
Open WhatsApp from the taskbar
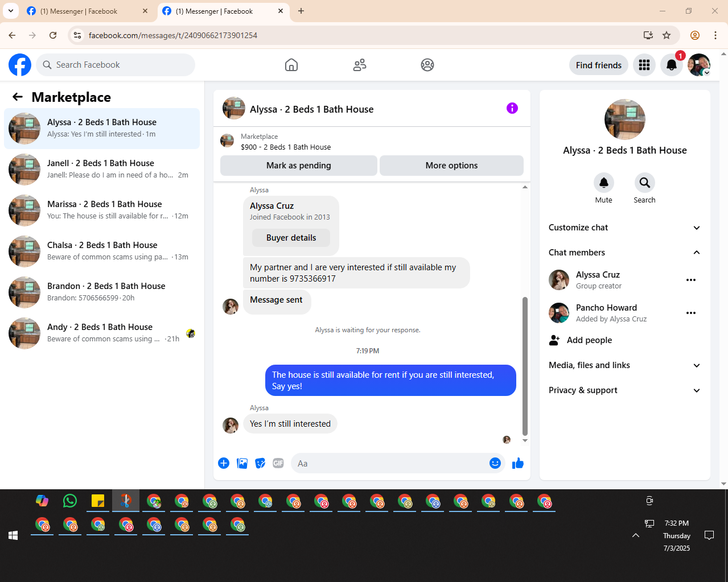(70, 501)
